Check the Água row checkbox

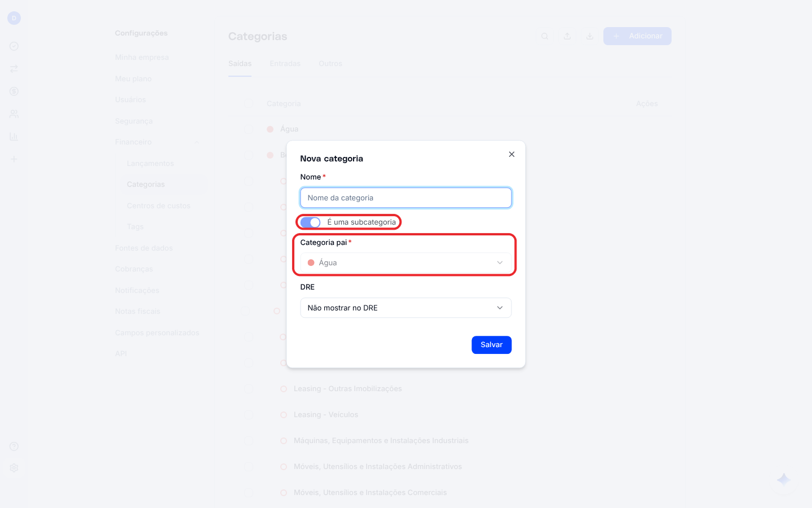249,129
